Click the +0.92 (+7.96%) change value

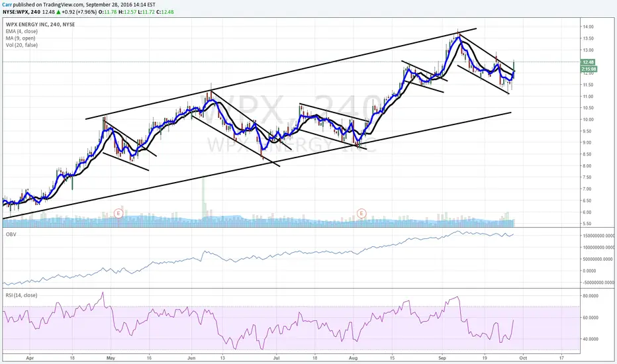pos(79,12)
